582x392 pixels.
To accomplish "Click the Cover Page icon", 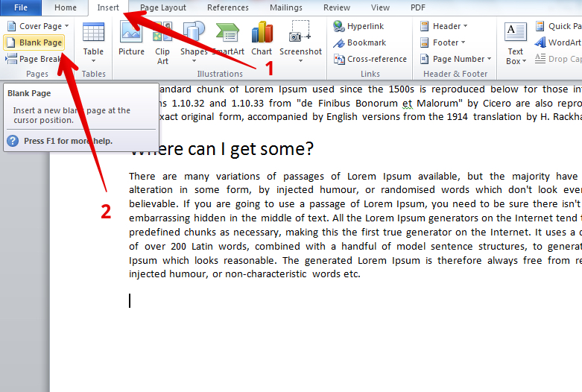I will [11, 26].
